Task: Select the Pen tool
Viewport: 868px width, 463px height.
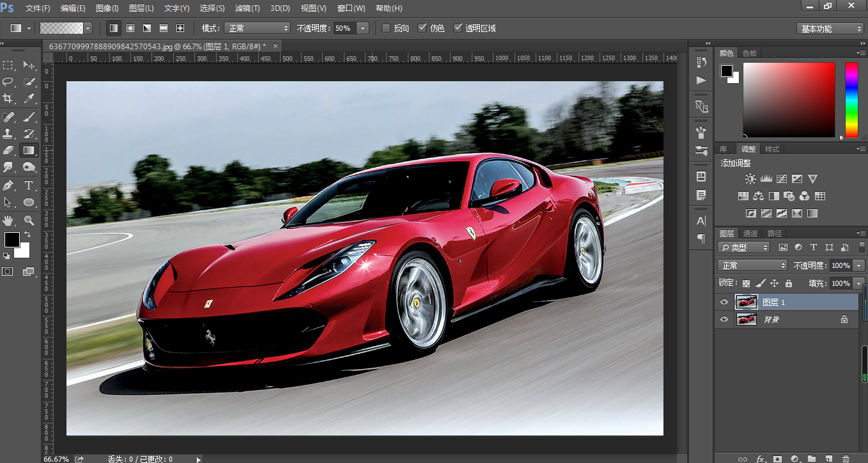Action: click(8, 185)
